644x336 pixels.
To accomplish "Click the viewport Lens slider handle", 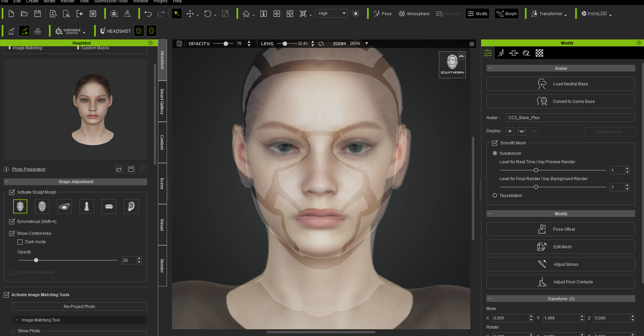I will pyautogui.click(x=285, y=44).
